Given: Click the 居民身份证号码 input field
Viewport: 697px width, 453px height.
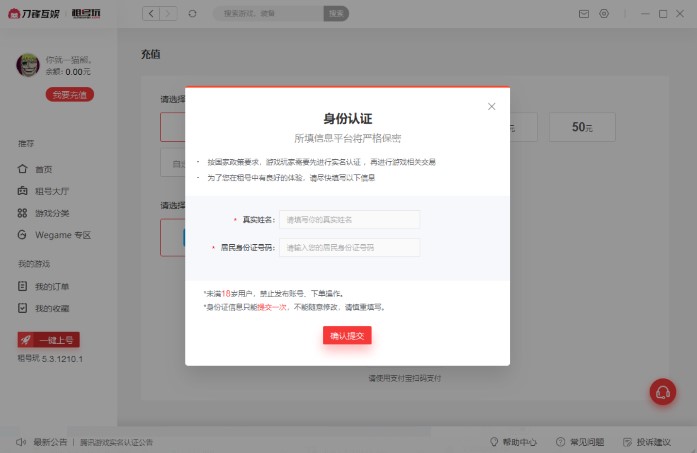Looking at the screenshot, I should [x=349, y=247].
